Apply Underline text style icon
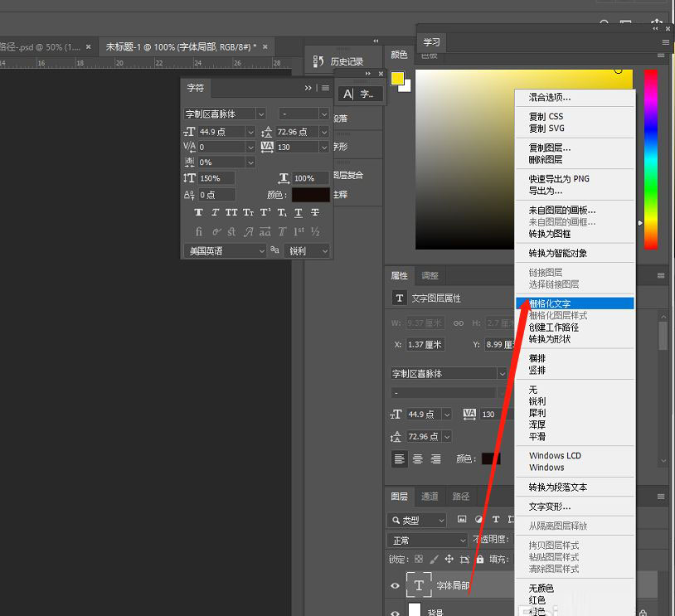This screenshot has width=675, height=616. pyautogui.click(x=299, y=212)
